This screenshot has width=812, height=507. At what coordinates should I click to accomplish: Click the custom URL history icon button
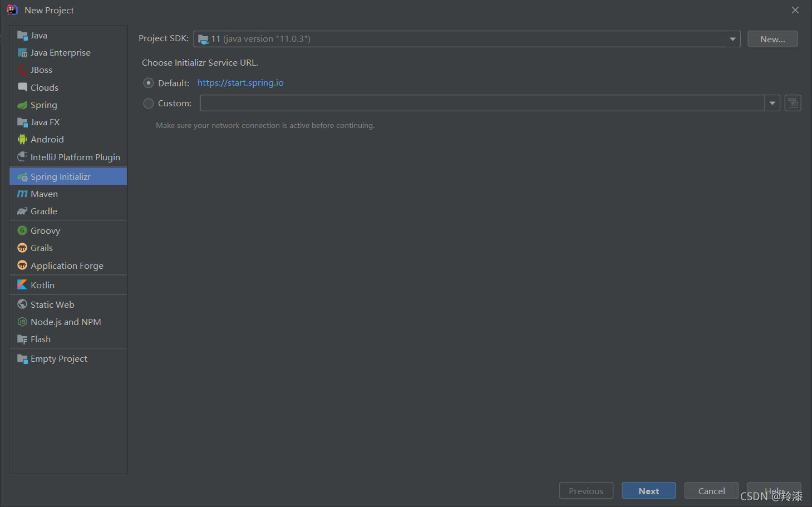pos(793,103)
